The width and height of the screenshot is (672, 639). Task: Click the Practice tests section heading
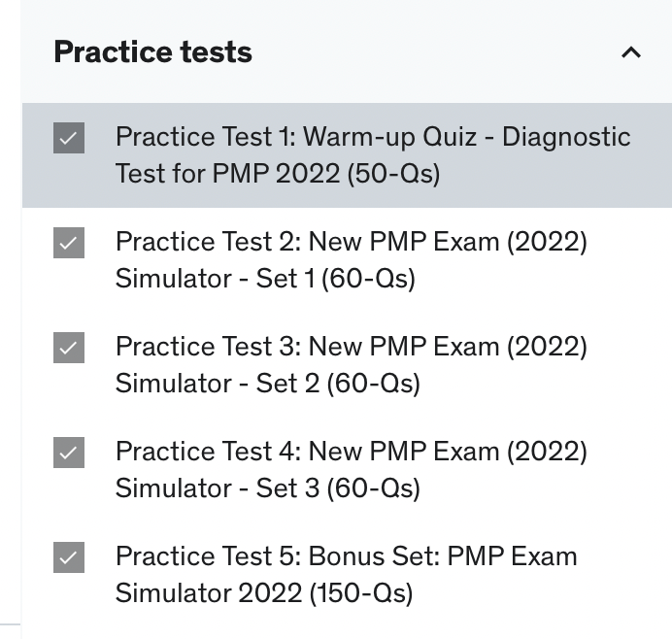[x=152, y=52]
